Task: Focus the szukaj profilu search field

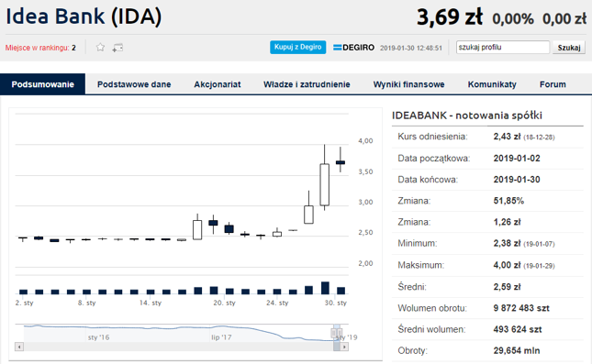Action: pyautogui.click(x=503, y=47)
